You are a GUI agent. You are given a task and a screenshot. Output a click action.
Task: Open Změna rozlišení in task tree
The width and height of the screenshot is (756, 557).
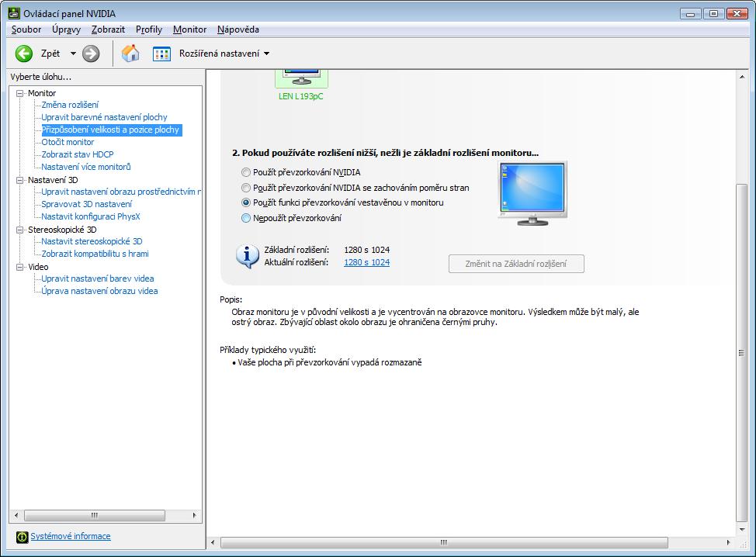tap(70, 105)
